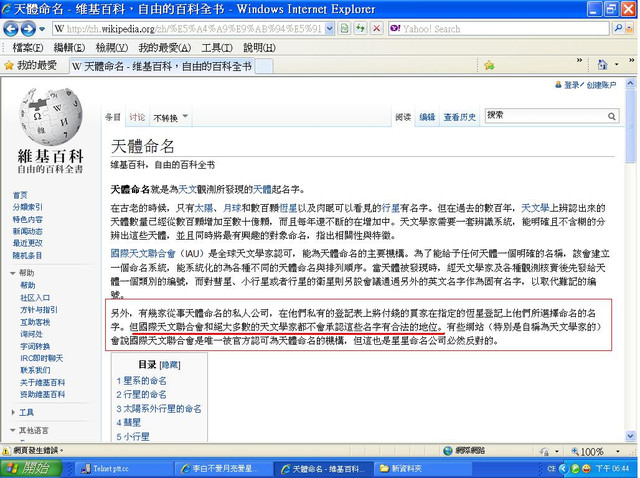The image size is (640, 478).
Task: Open the 檢視(V) menu
Action: 112,48
